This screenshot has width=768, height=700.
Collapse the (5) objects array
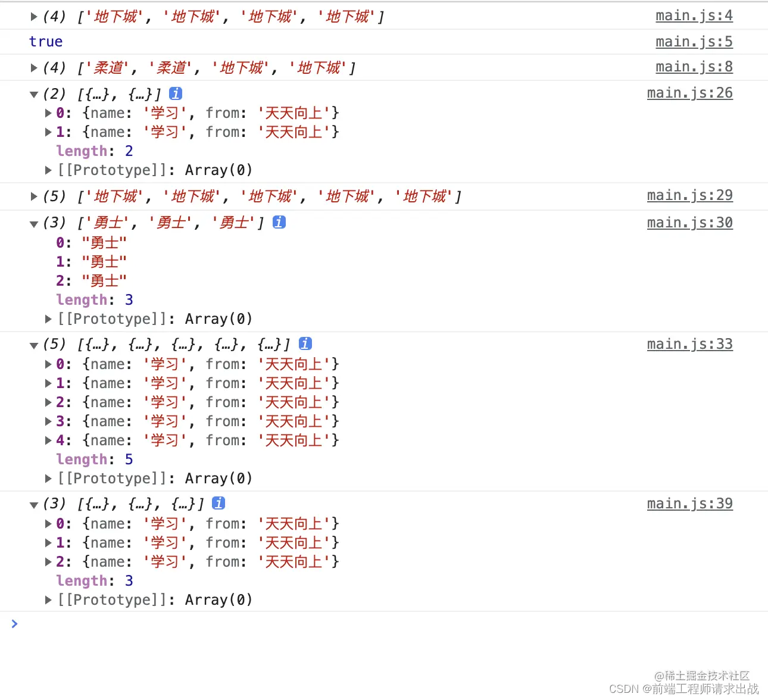[34, 345]
